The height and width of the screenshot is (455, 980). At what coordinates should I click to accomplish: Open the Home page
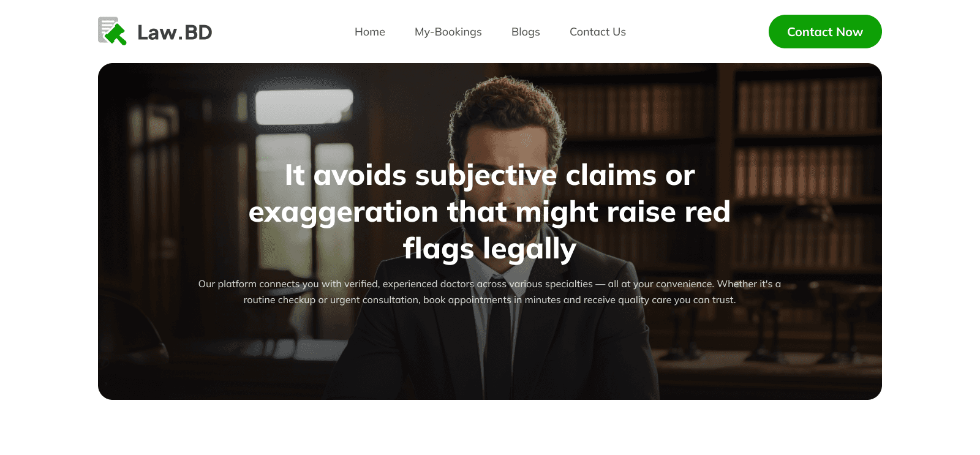click(370, 32)
